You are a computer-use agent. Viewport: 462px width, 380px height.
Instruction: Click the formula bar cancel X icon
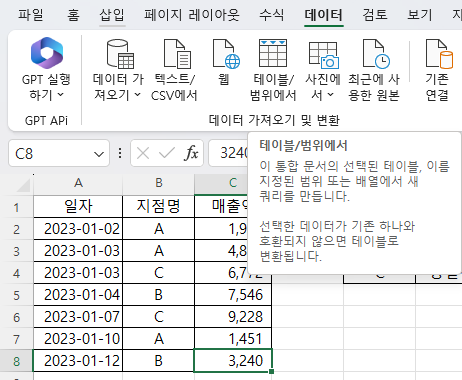[143, 154]
